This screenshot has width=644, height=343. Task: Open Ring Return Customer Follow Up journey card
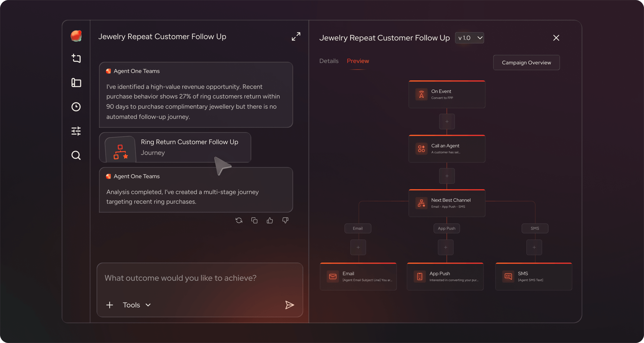(175, 147)
